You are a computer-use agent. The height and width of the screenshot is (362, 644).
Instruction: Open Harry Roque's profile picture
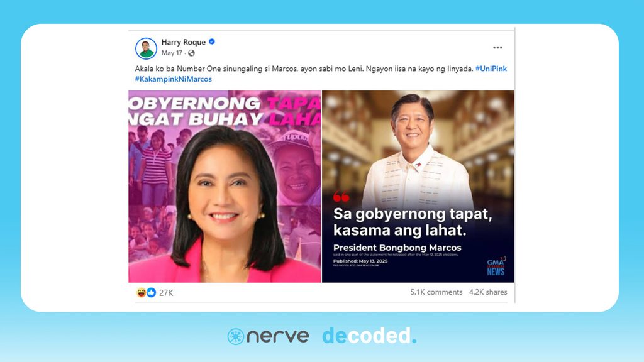click(146, 48)
